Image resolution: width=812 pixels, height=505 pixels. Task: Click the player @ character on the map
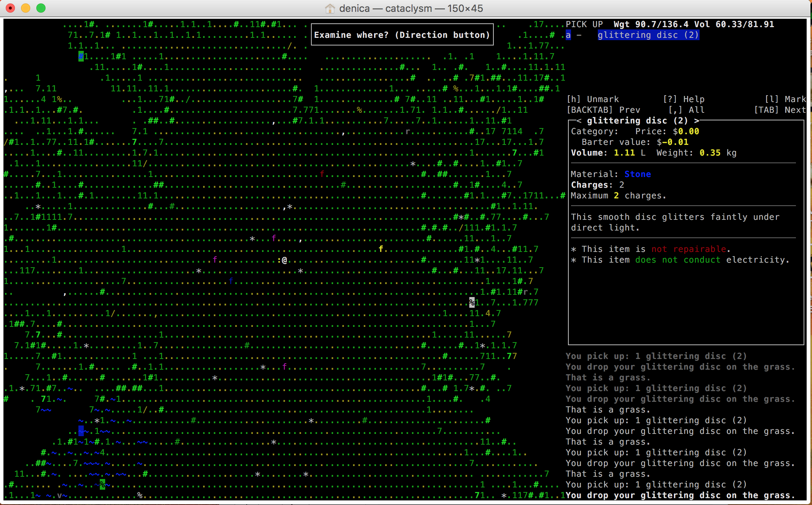point(284,260)
